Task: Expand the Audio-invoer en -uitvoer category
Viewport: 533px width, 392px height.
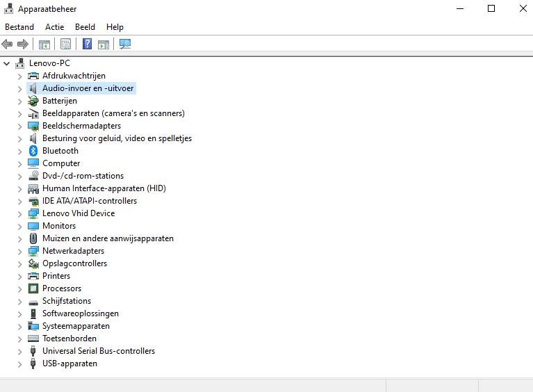Action: 19,89
